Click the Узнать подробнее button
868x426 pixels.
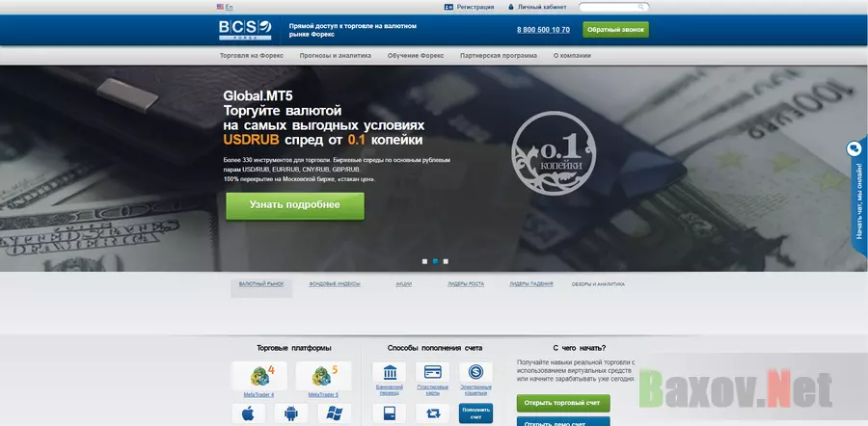295,206
